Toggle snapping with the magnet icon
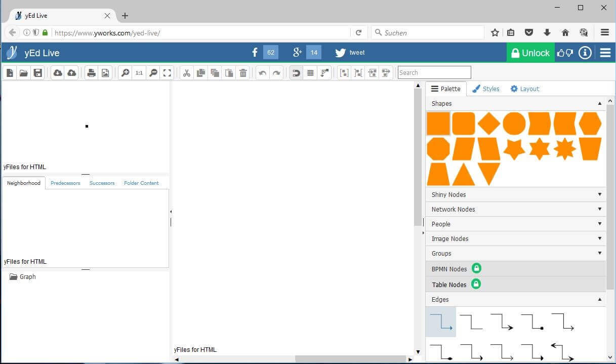 pos(296,73)
